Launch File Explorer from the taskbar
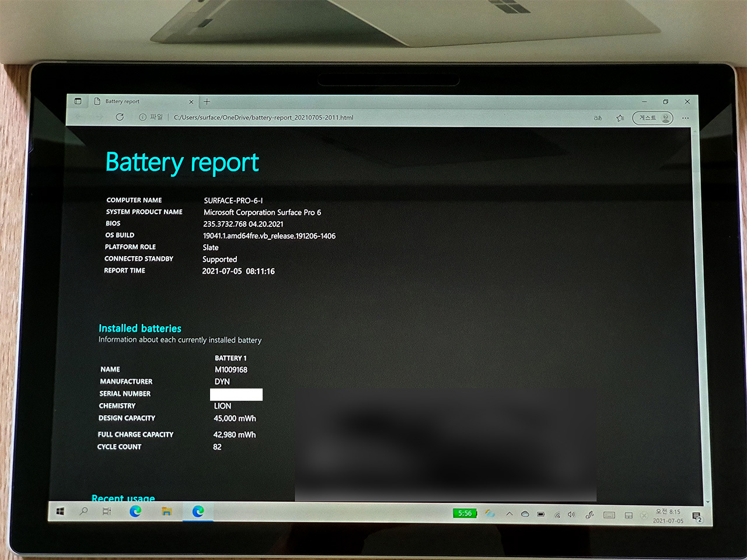This screenshot has width=747, height=560. tap(167, 512)
